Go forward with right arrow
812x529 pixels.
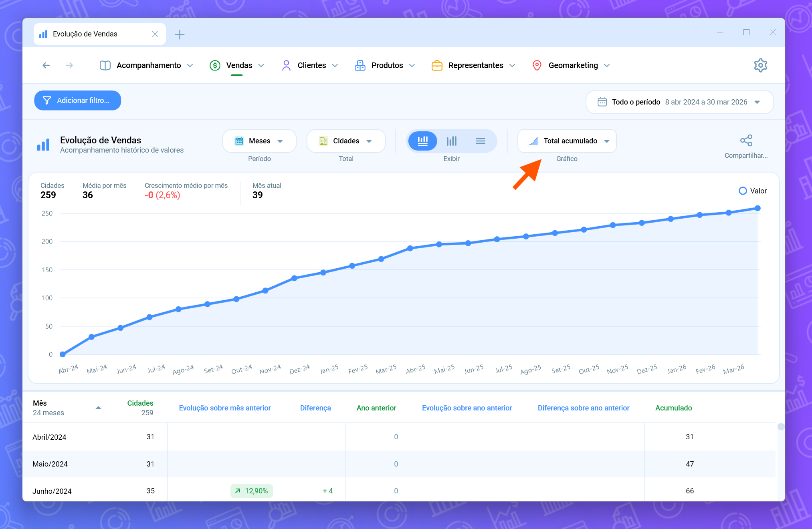pos(69,65)
